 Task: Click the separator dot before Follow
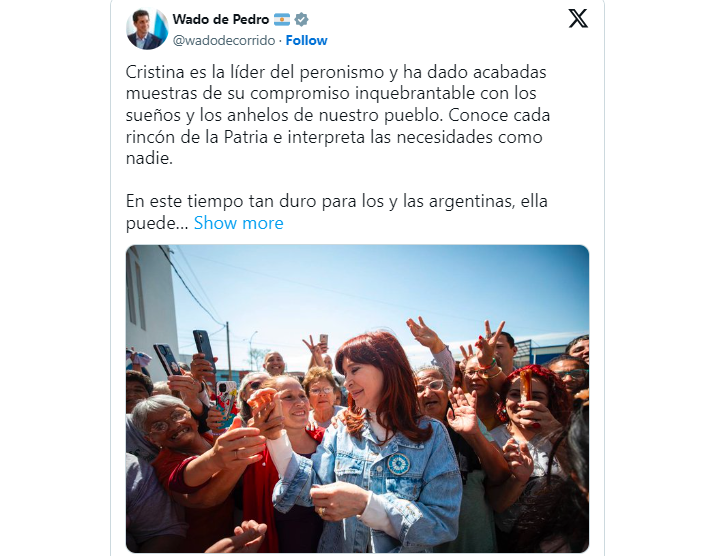coord(280,41)
